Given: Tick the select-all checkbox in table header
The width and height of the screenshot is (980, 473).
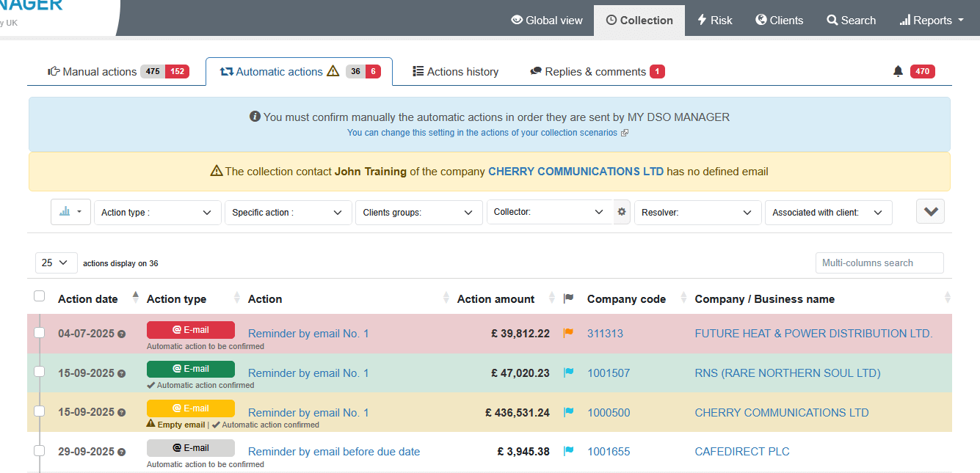Looking at the screenshot, I should 40,296.
